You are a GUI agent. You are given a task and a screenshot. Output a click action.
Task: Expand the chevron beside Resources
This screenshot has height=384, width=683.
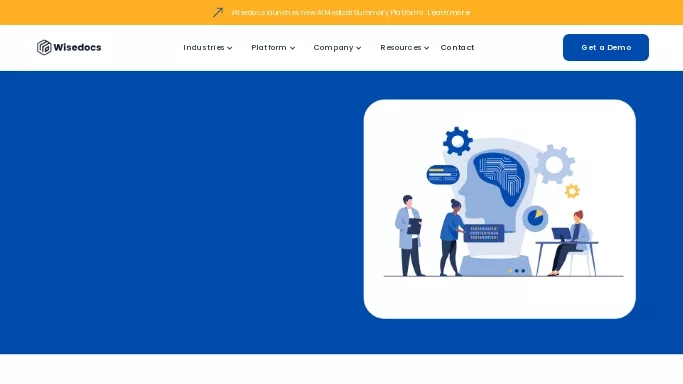tap(426, 48)
